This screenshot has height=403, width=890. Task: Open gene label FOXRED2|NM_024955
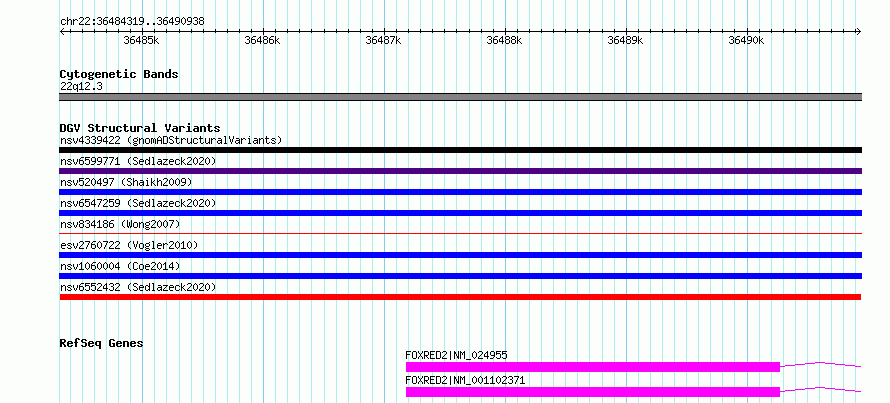pyautogui.click(x=456, y=355)
